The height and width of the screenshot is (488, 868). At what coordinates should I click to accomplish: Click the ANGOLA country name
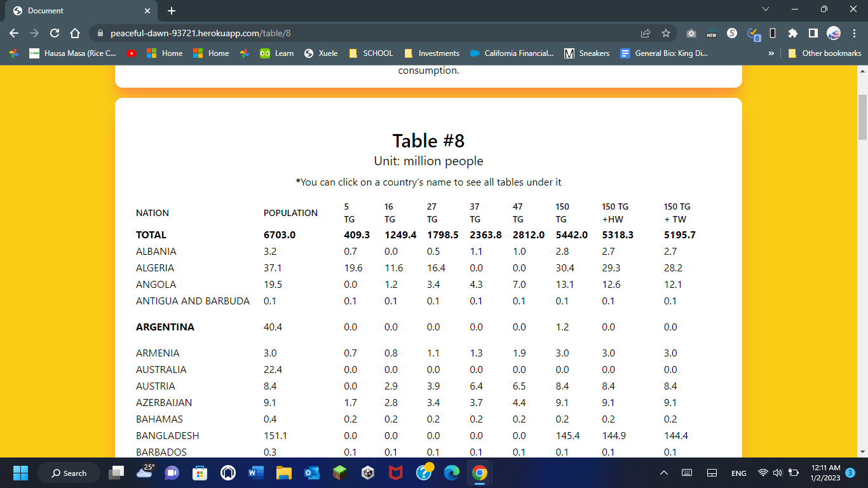156,285
